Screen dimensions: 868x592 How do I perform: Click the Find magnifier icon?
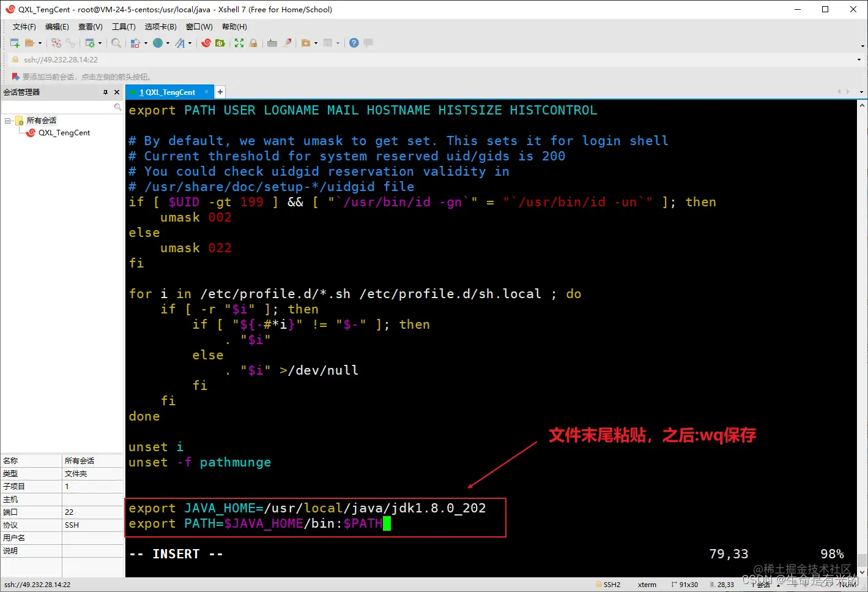[x=116, y=43]
